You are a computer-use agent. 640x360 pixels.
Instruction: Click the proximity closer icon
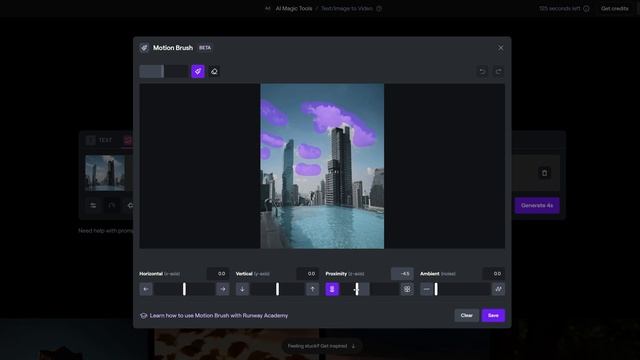point(407,289)
